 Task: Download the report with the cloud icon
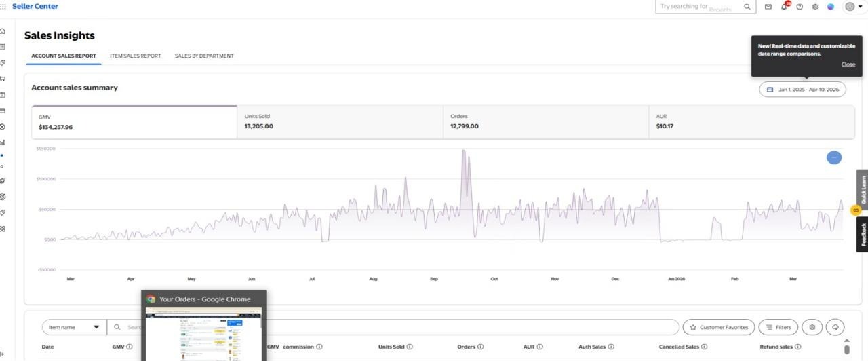pyautogui.click(x=835, y=327)
